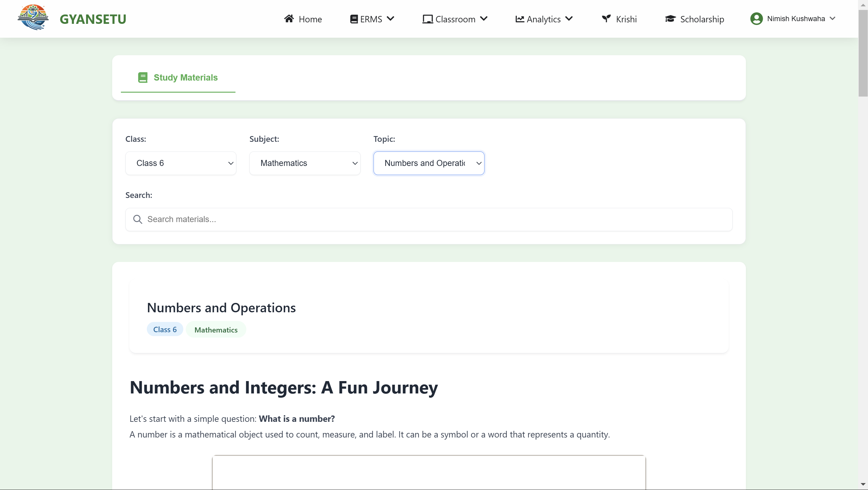The image size is (868, 490).
Task: Click the Class 6 tag badge
Action: click(x=165, y=329)
